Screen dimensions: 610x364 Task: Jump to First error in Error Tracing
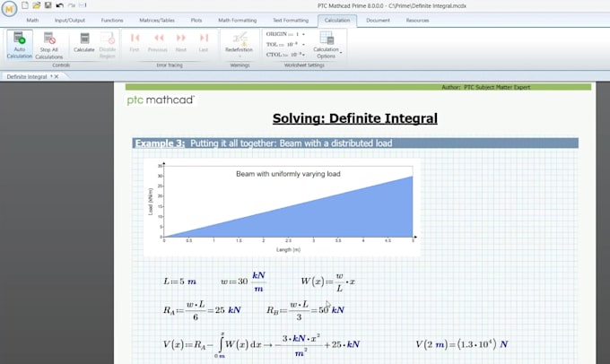pos(135,42)
